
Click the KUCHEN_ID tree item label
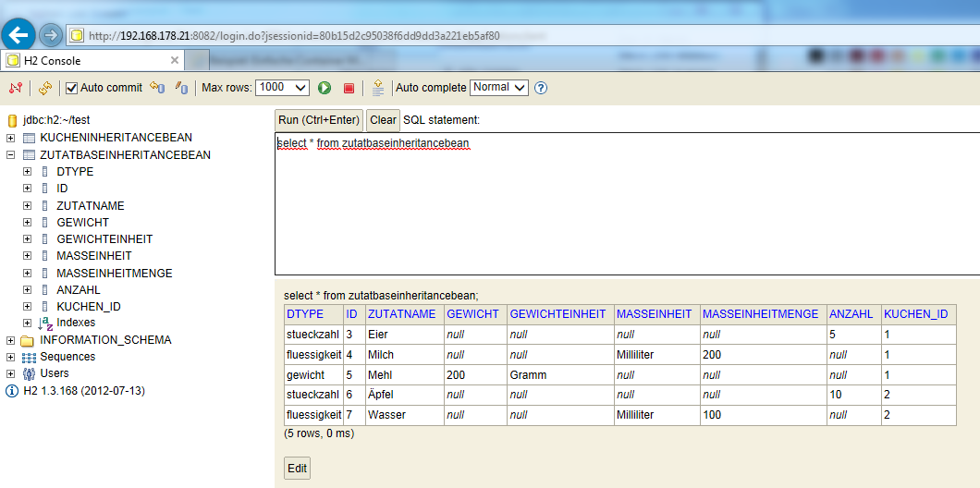tap(88, 306)
